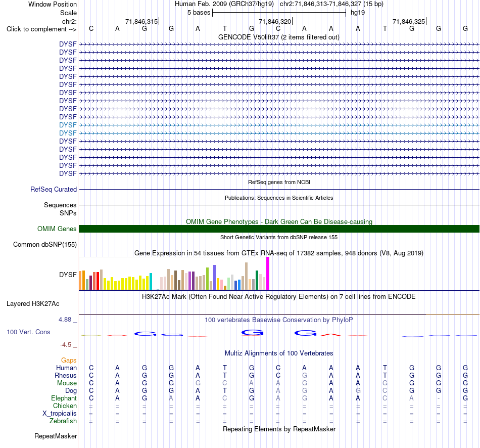This screenshot has width=480, height=448.
Task: Click the 4.88 upper scale value
Action: click(65, 319)
